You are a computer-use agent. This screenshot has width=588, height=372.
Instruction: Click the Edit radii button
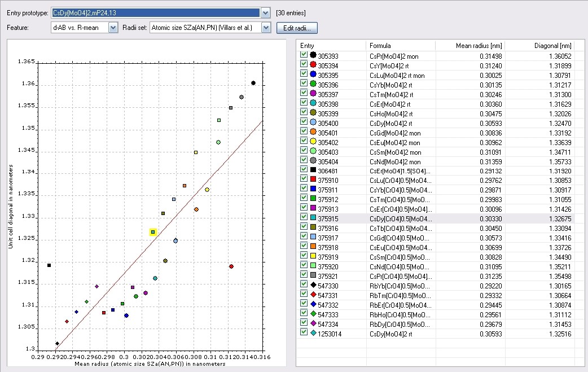(x=297, y=28)
